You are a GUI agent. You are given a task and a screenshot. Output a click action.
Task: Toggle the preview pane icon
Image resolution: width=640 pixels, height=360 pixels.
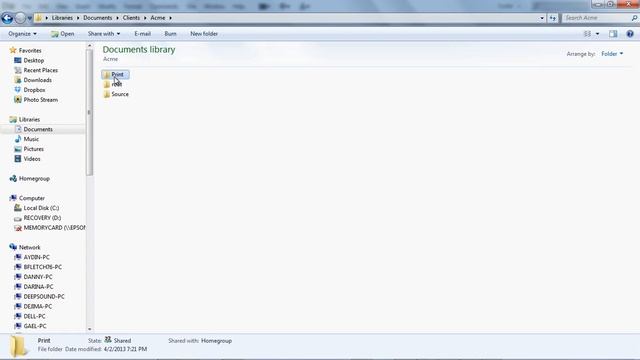[x=613, y=34]
